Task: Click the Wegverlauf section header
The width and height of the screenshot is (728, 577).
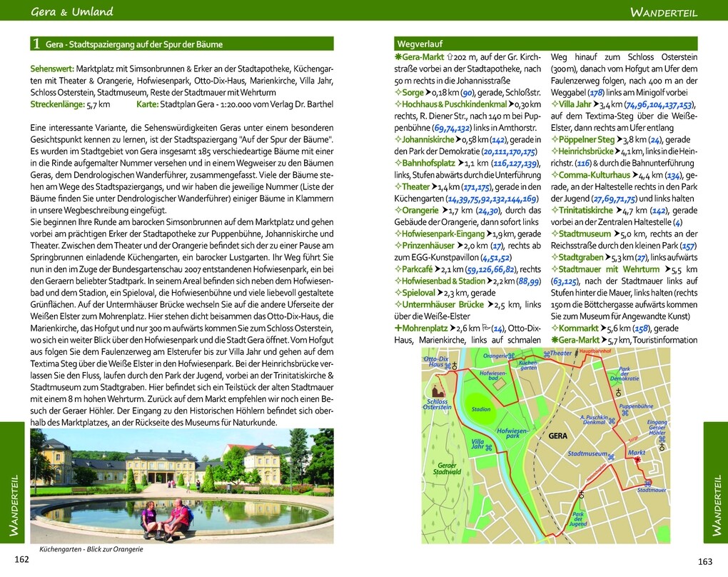Action: pos(545,44)
